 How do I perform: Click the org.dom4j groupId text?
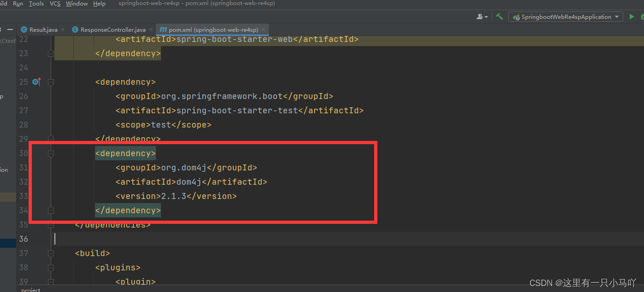tap(184, 167)
